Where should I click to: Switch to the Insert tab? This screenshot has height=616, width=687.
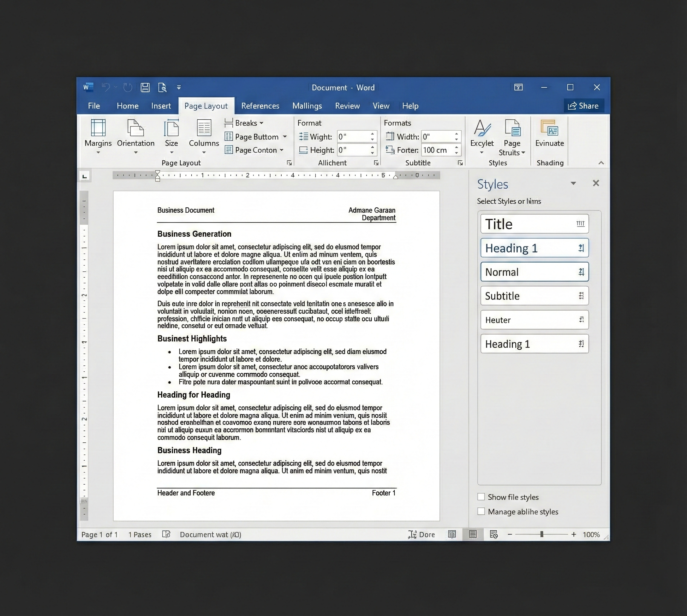point(161,106)
